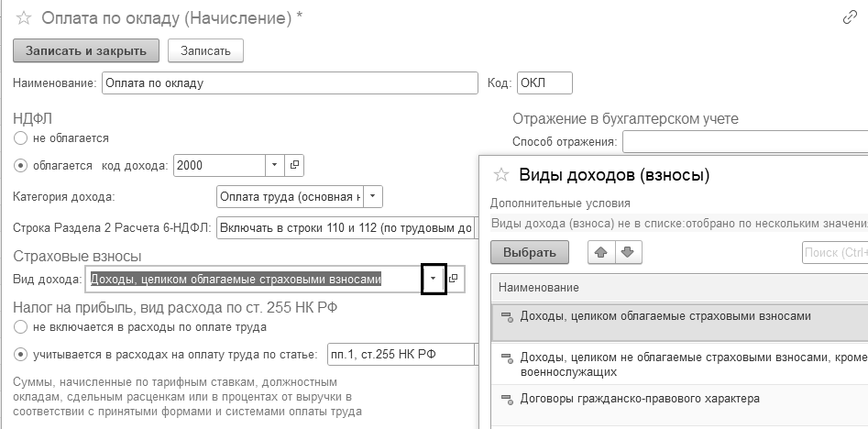Open form for код дохода 2000
This screenshot has width=868, height=429.
(x=294, y=165)
